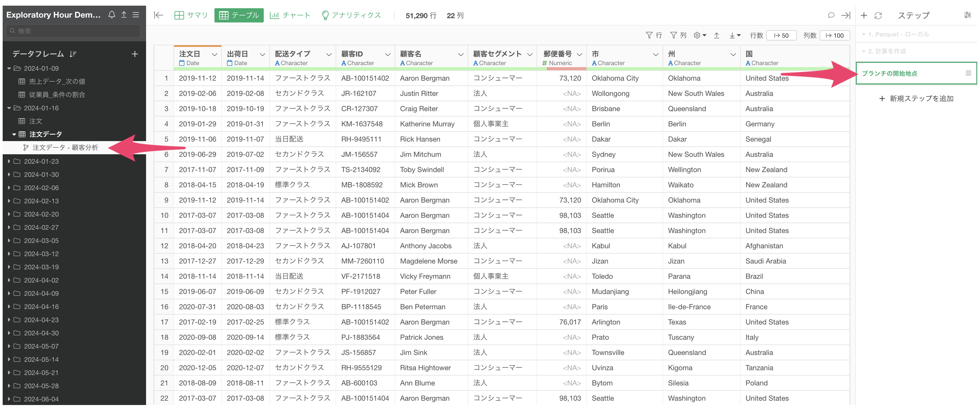Open the 郵便番号 column menu
Viewport: 980px width, 410px height.
point(579,54)
